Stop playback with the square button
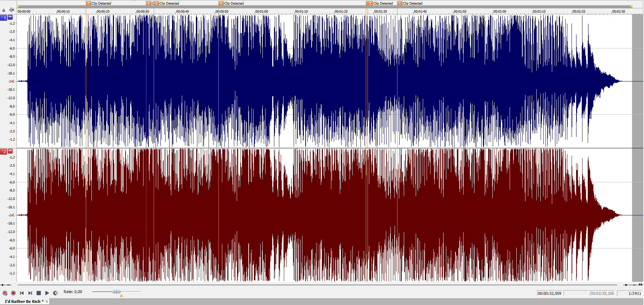This screenshot has height=305, width=644. [x=39, y=293]
